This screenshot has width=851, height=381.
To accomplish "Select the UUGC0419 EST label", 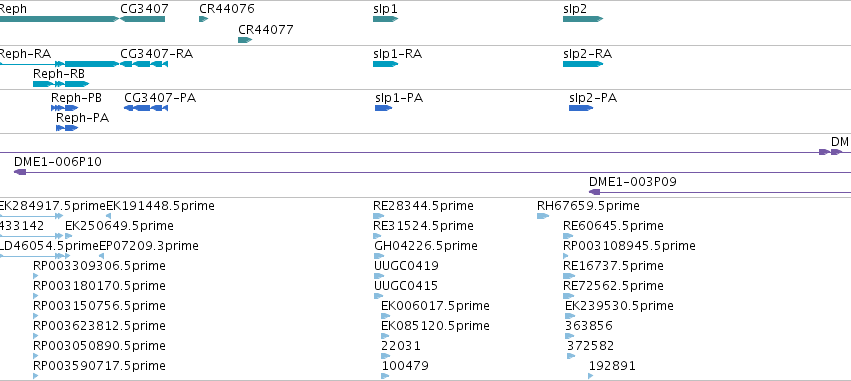I will [407, 265].
